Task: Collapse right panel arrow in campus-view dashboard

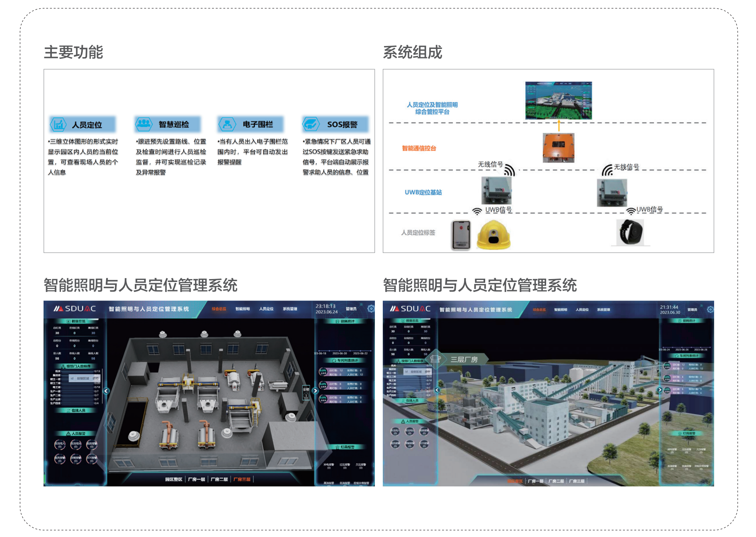Action: (659, 390)
